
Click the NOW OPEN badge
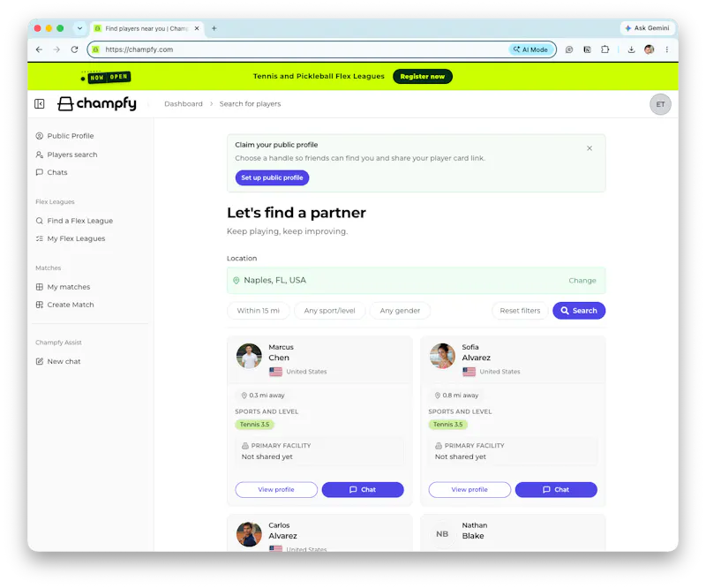(x=109, y=77)
